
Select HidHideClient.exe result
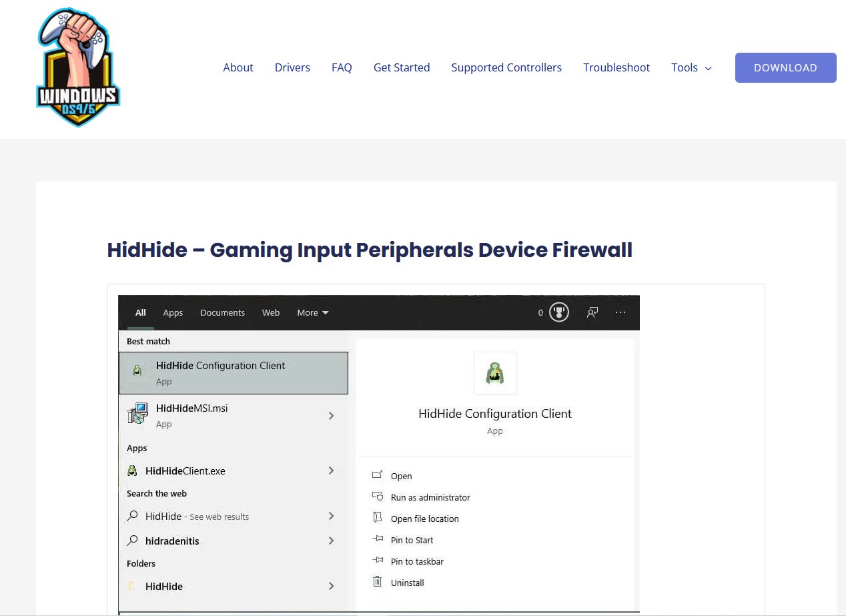234,471
